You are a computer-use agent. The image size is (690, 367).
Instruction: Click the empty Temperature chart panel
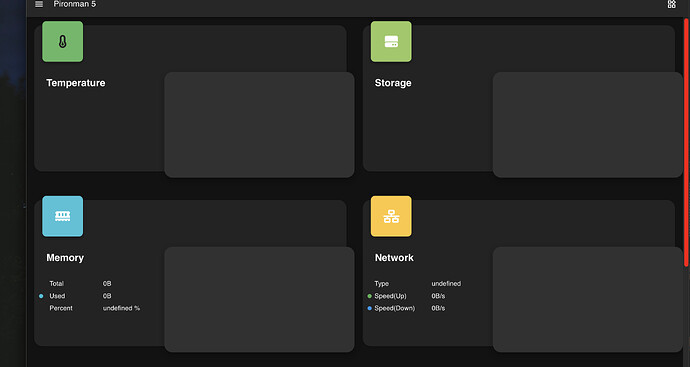[x=259, y=125]
